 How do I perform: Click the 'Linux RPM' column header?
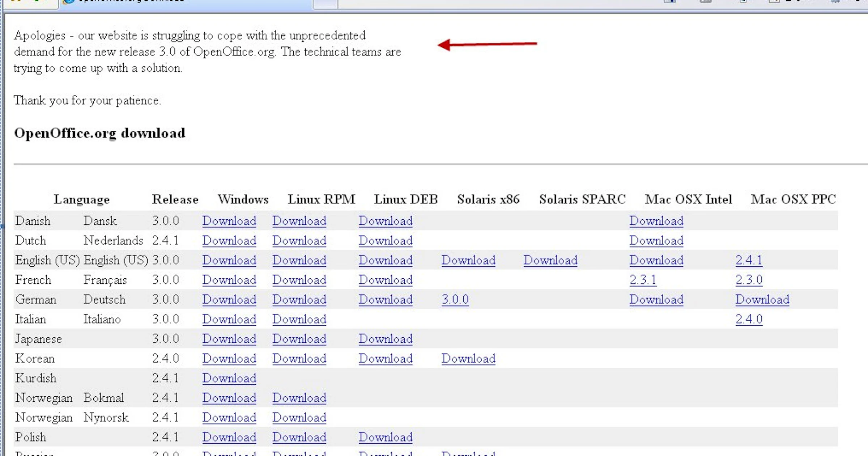[x=322, y=199]
